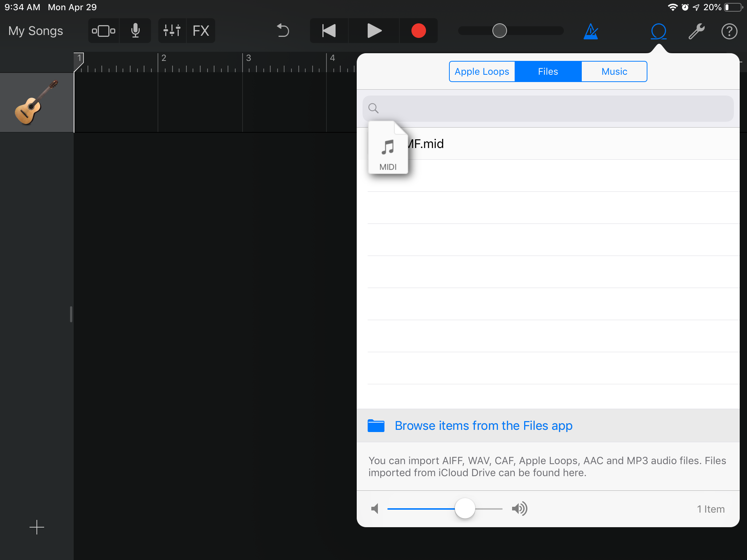Click bar 3 on the ruler
This screenshot has width=747, height=560.
(x=248, y=58)
